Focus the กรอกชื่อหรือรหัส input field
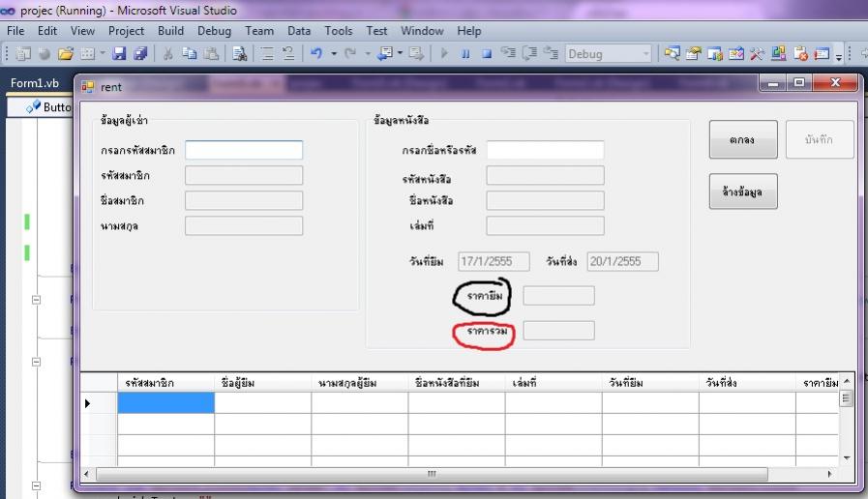 (x=545, y=150)
